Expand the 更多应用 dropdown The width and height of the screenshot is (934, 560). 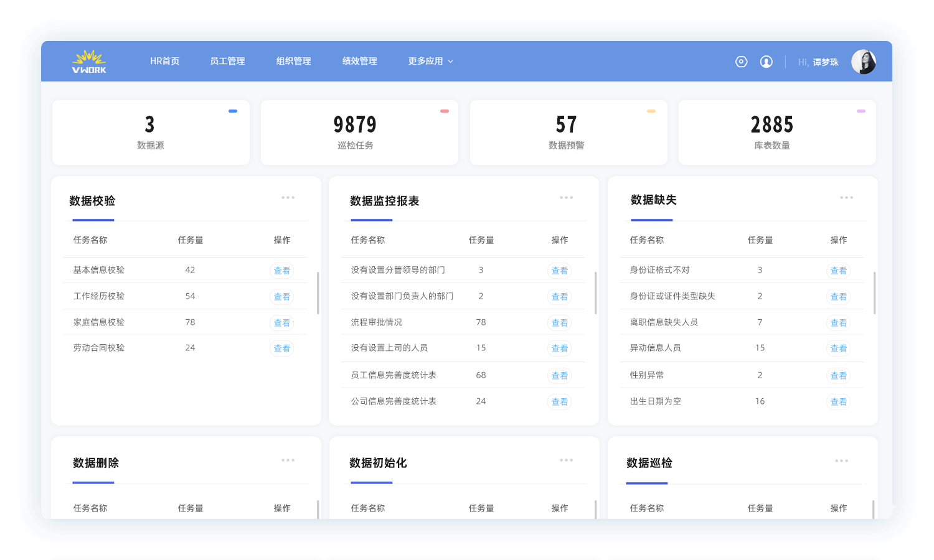[431, 61]
